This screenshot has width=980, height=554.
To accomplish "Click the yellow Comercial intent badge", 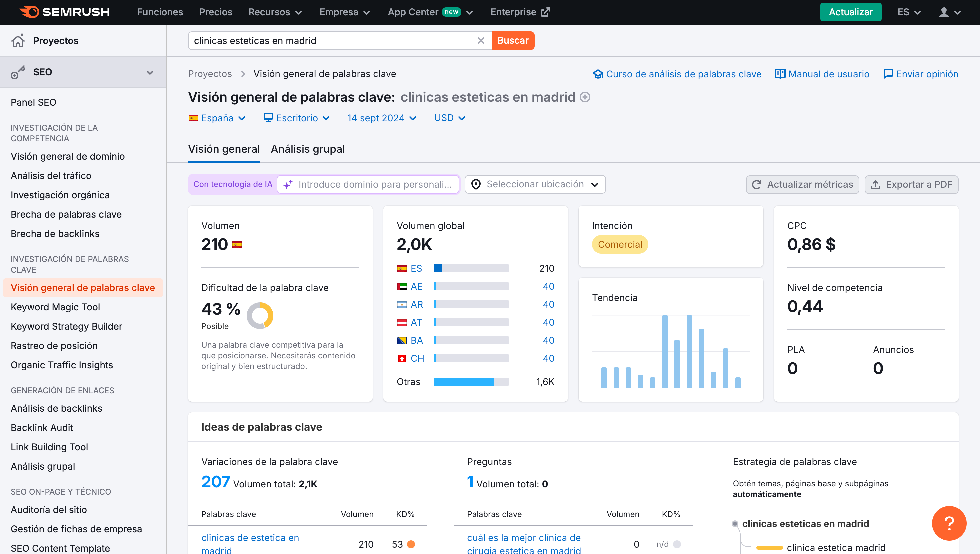I will (620, 245).
